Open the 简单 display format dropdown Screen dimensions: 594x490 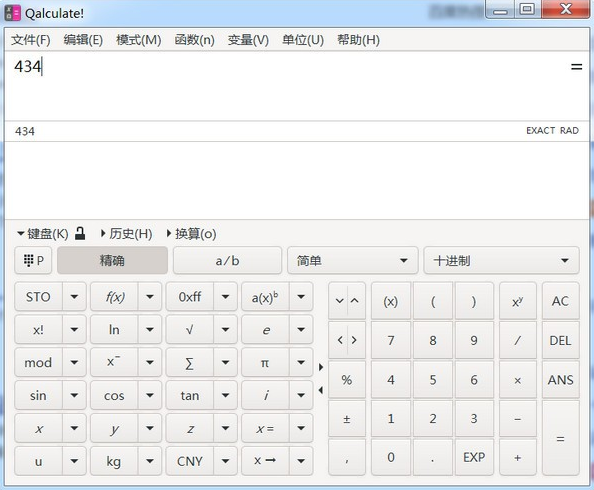(x=353, y=260)
